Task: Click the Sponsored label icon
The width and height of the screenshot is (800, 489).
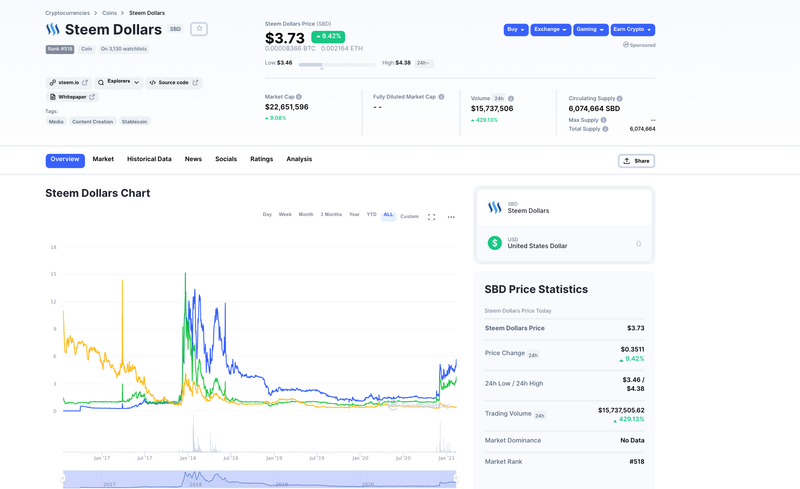Action: point(626,45)
